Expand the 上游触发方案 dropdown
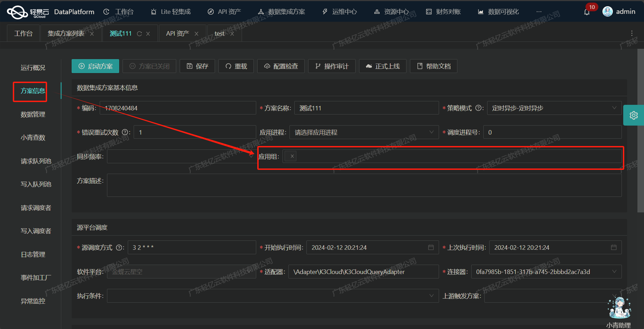Image resolution: width=644 pixels, height=329 pixels. [553, 296]
